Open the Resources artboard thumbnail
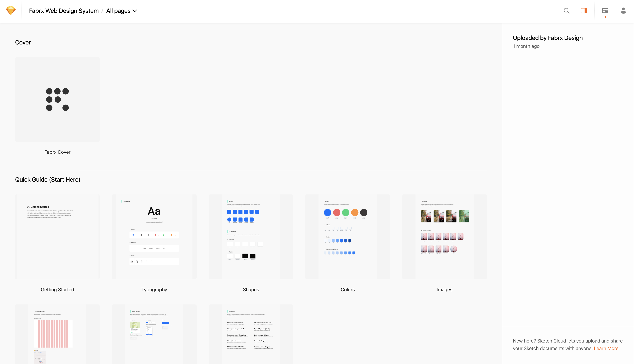Image resolution: width=634 pixels, height=364 pixels. coord(251,334)
